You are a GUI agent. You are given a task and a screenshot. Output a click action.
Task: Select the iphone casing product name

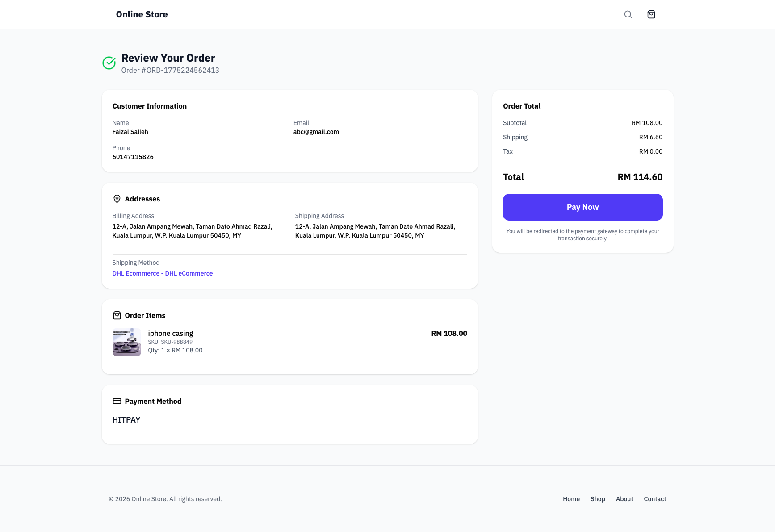[x=171, y=333]
